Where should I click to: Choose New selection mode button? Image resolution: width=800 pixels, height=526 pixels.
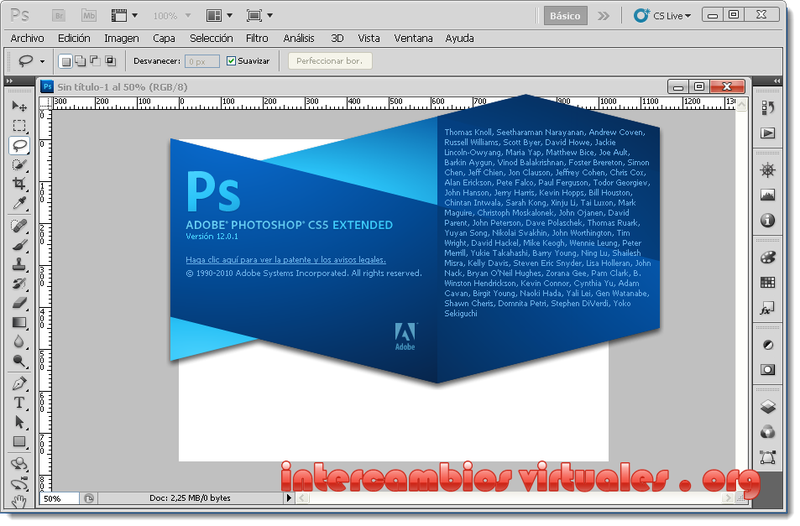[65, 61]
